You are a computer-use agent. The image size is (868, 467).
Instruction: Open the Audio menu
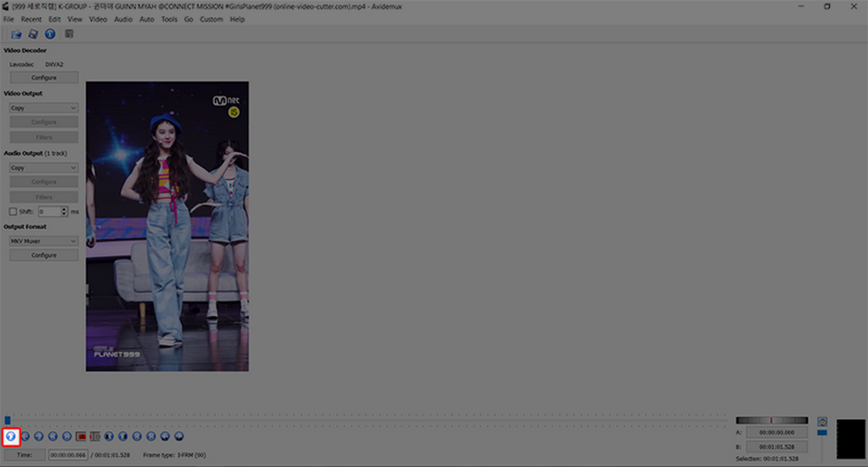pos(123,19)
